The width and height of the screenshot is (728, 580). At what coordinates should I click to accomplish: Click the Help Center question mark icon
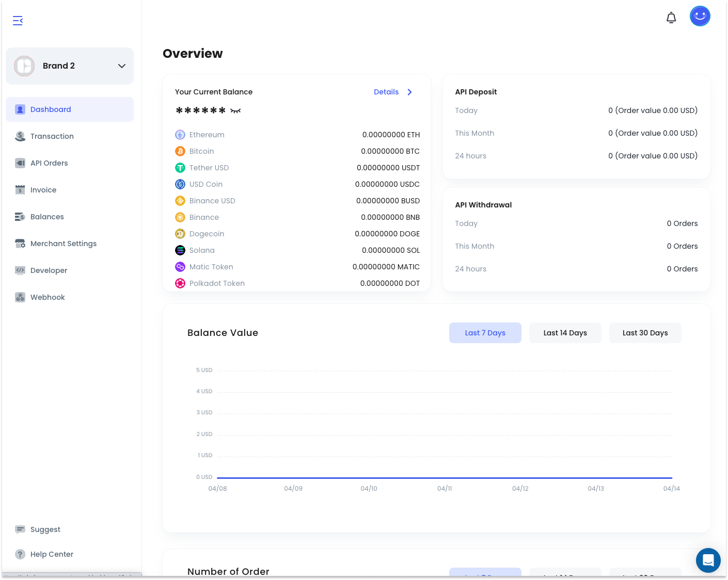tap(20, 554)
